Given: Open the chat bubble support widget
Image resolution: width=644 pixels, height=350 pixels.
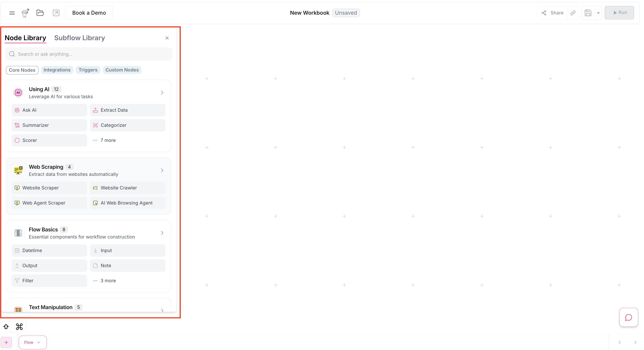Looking at the screenshot, I should pos(628,317).
